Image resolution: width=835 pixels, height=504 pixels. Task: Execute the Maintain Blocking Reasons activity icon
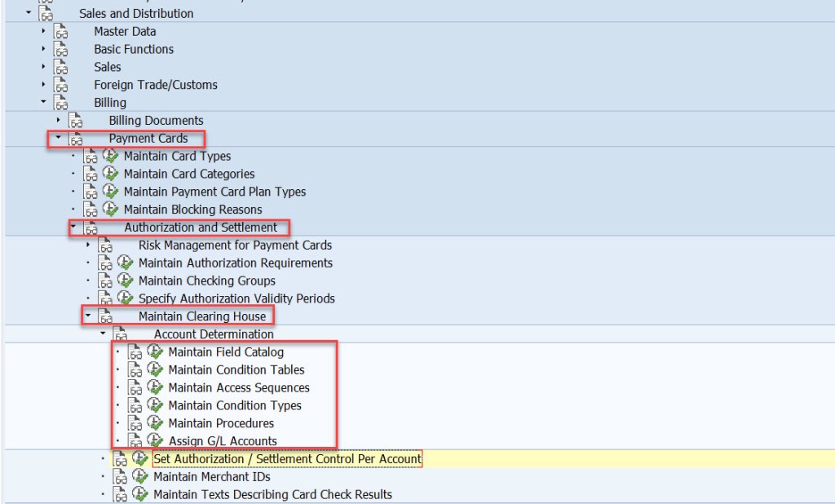point(111,209)
